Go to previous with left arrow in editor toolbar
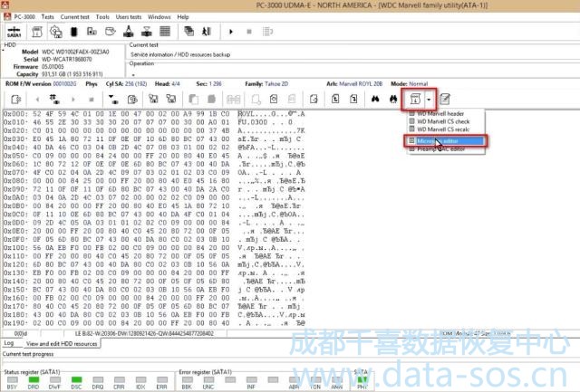The image size is (580, 392). [x=37, y=99]
